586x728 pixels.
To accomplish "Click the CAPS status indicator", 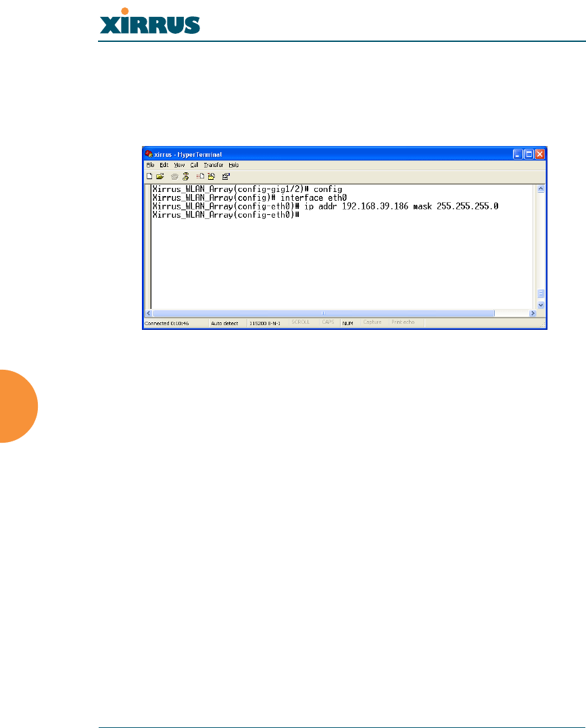I will click(x=328, y=322).
